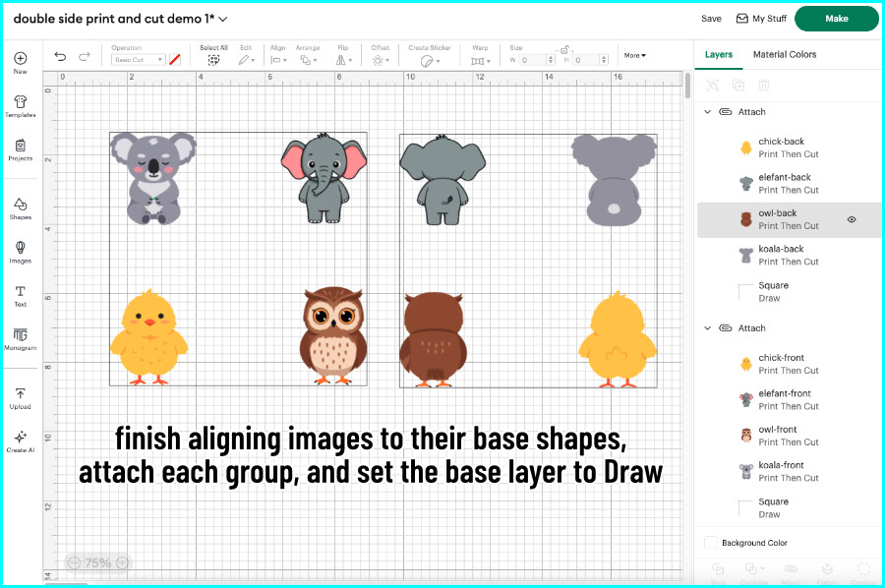Select the elefant-back layer

[x=789, y=184]
